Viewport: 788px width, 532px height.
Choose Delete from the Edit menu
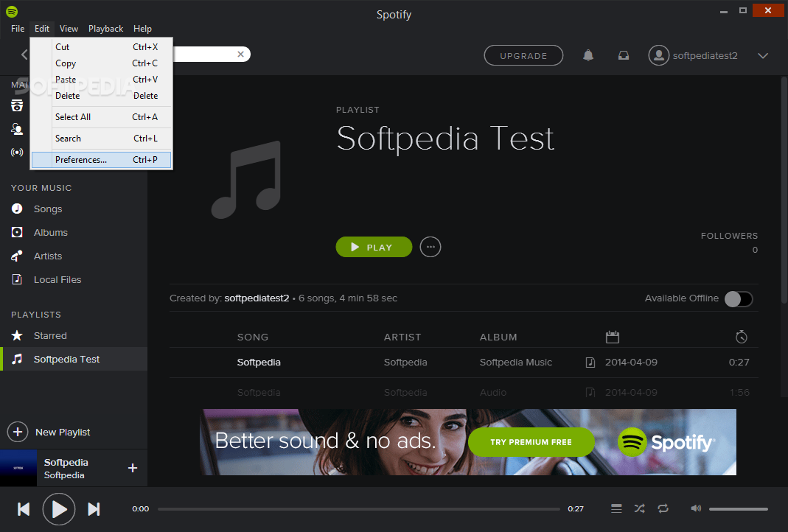102,96
